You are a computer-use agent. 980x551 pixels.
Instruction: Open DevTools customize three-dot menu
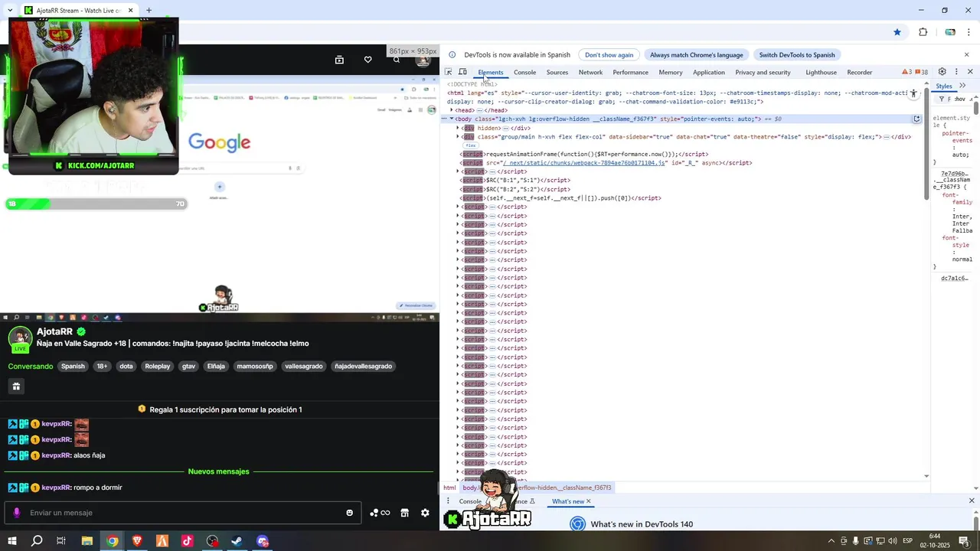[956, 72]
